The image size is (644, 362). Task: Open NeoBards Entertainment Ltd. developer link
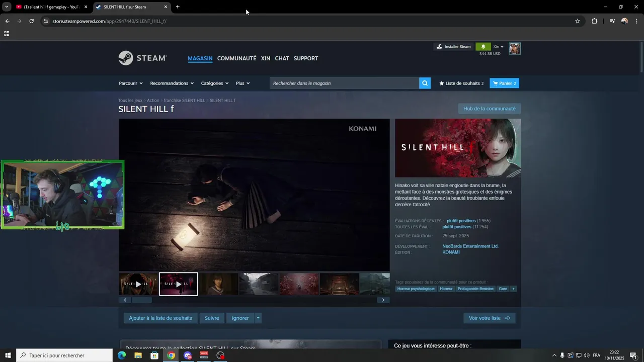(470, 246)
